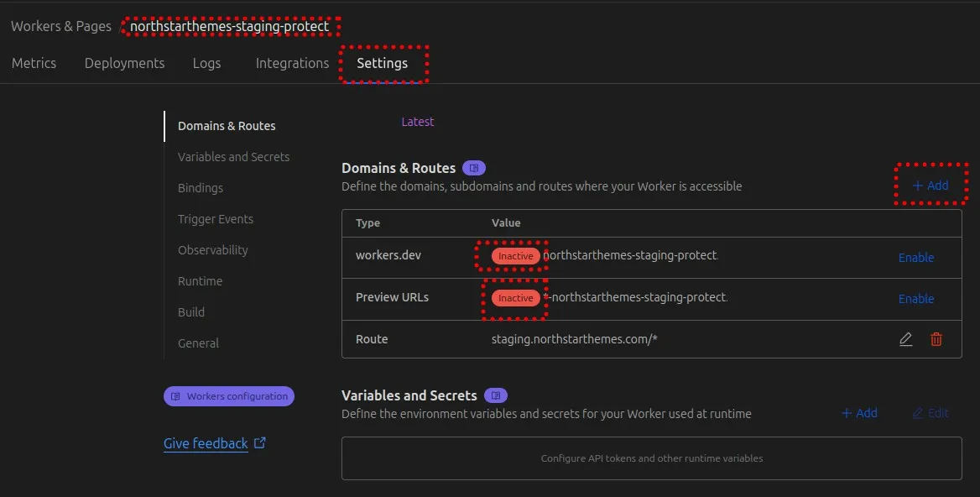Open the Give feedback link
The height and width of the screenshot is (497, 980).
click(215, 443)
